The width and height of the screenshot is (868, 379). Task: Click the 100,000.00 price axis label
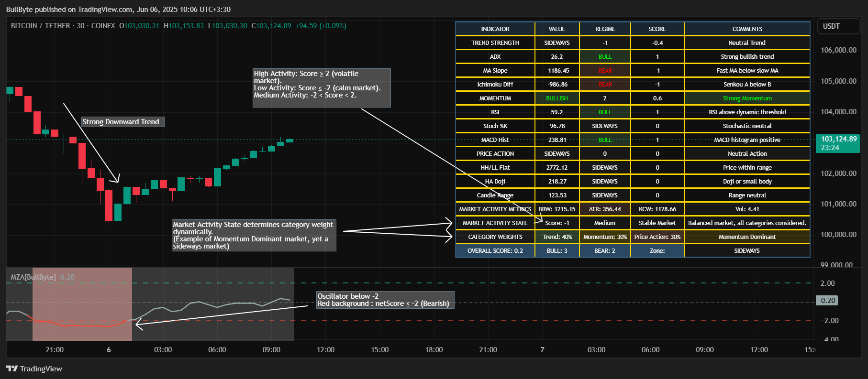[838, 235]
